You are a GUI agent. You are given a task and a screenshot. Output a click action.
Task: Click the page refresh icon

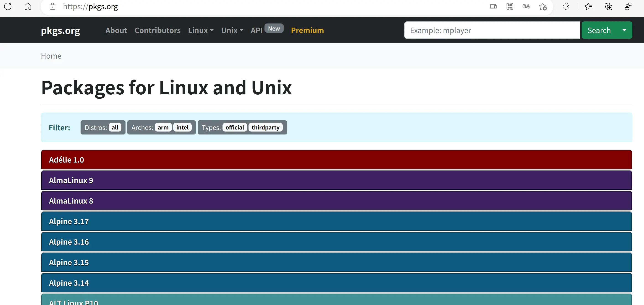8,6
